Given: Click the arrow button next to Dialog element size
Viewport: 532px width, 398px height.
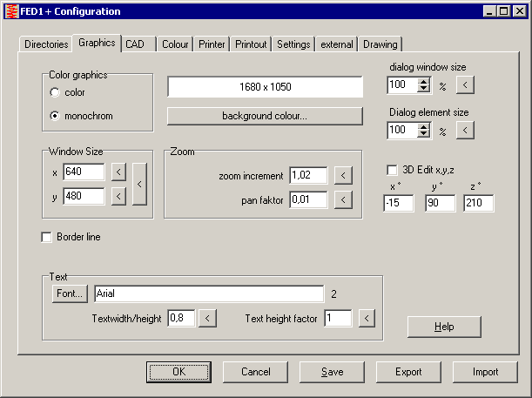Looking at the screenshot, I should pyautogui.click(x=466, y=131).
